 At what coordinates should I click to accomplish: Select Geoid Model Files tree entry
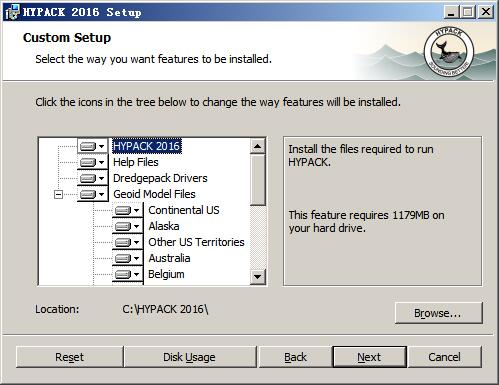point(154,194)
